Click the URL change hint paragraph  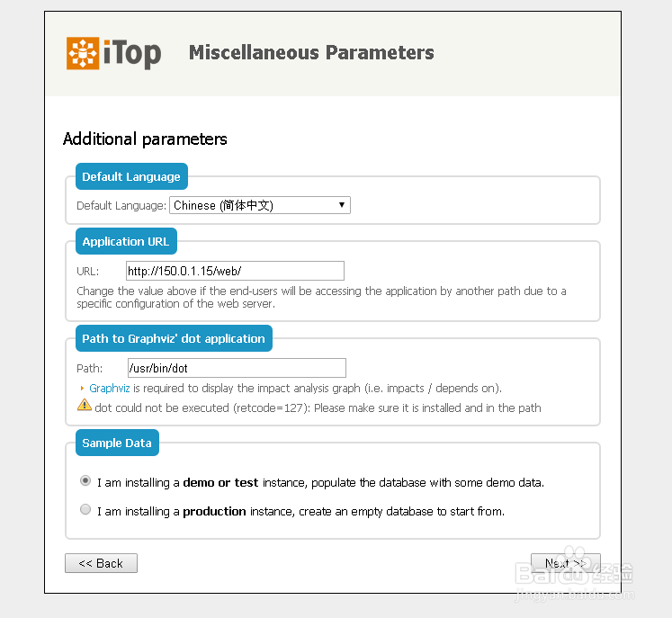321,297
